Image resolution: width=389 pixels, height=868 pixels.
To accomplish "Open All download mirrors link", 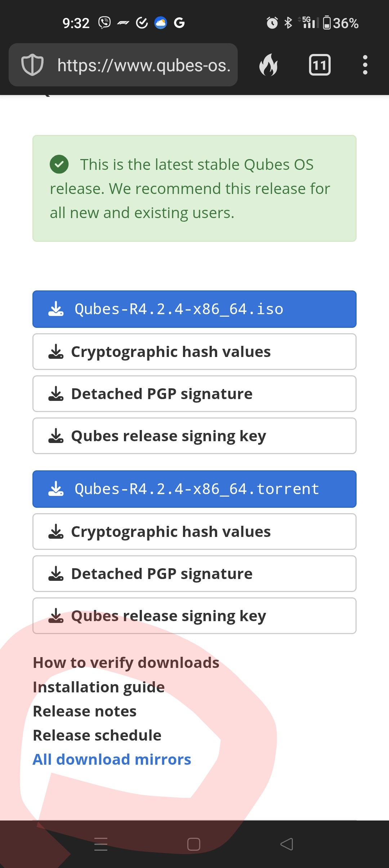I will point(112,759).
